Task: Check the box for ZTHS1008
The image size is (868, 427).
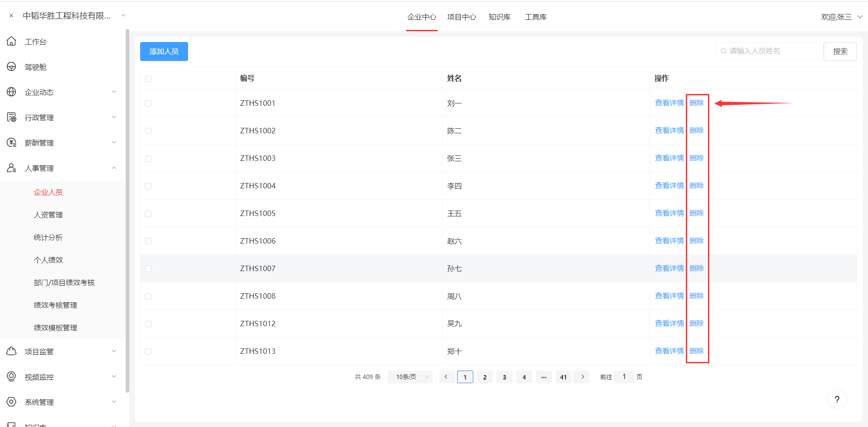Action: [148, 296]
